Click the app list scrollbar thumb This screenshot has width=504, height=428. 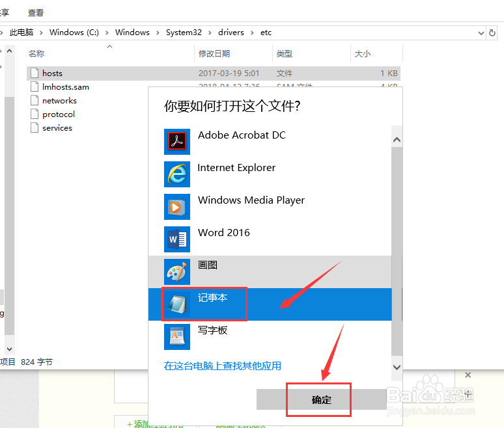pyautogui.click(x=397, y=251)
